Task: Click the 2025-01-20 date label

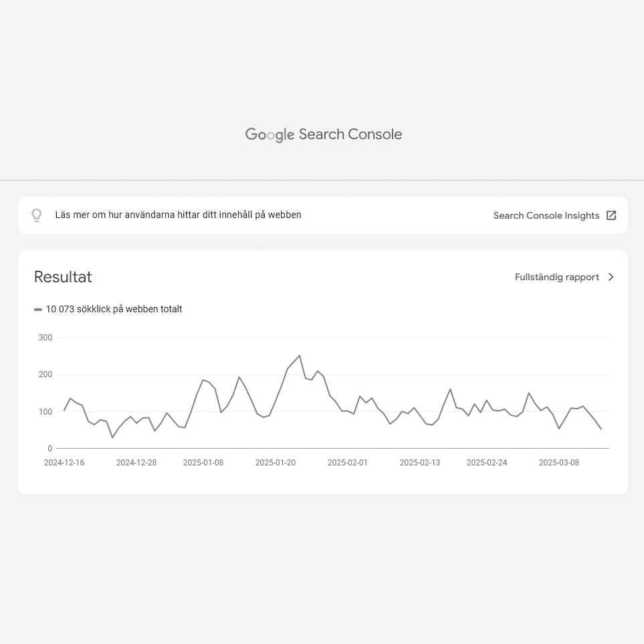Action: [x=276, y=463]
